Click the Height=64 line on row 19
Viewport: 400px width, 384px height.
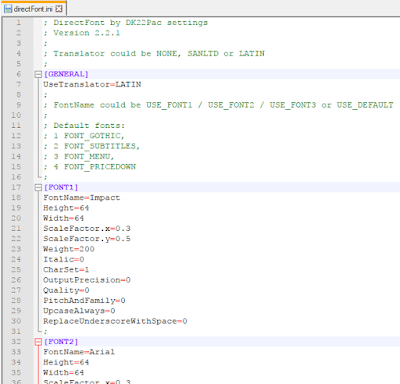coord(66,208)
